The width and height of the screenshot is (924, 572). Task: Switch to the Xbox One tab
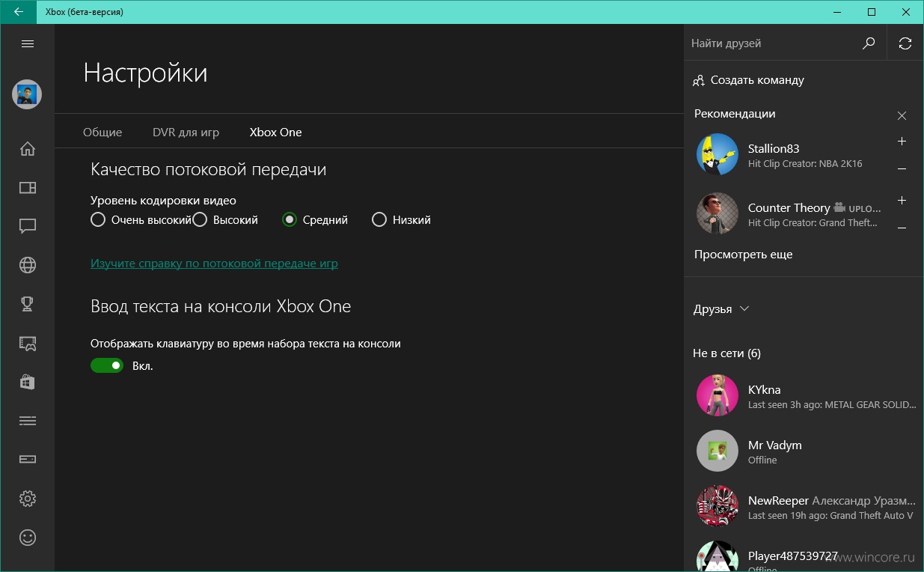[x=275, y=132]
